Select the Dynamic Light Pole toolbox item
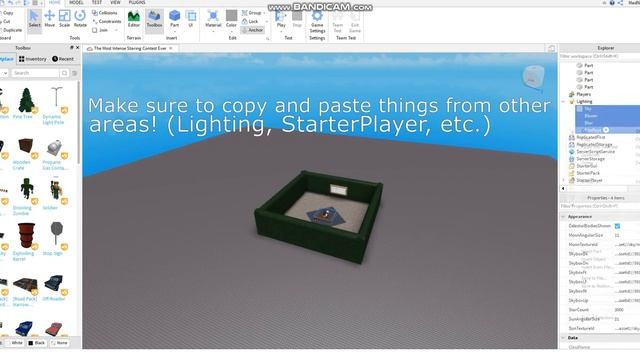Screen dimensions: 640x360 click(x=55, y=105)
